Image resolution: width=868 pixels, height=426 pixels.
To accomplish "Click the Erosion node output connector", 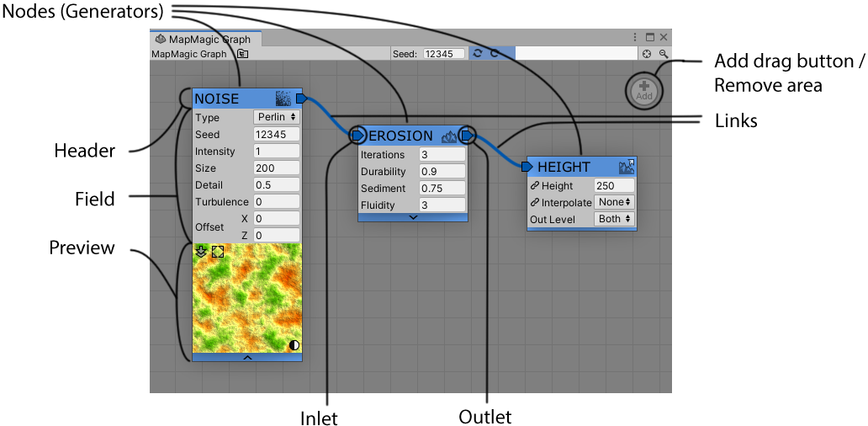I will click(467, 136).
